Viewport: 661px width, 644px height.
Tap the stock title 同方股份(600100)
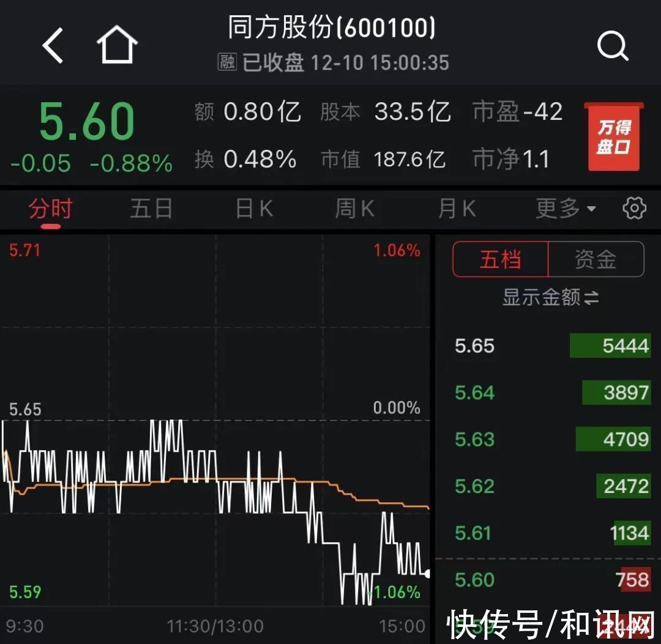click(332, 28)
